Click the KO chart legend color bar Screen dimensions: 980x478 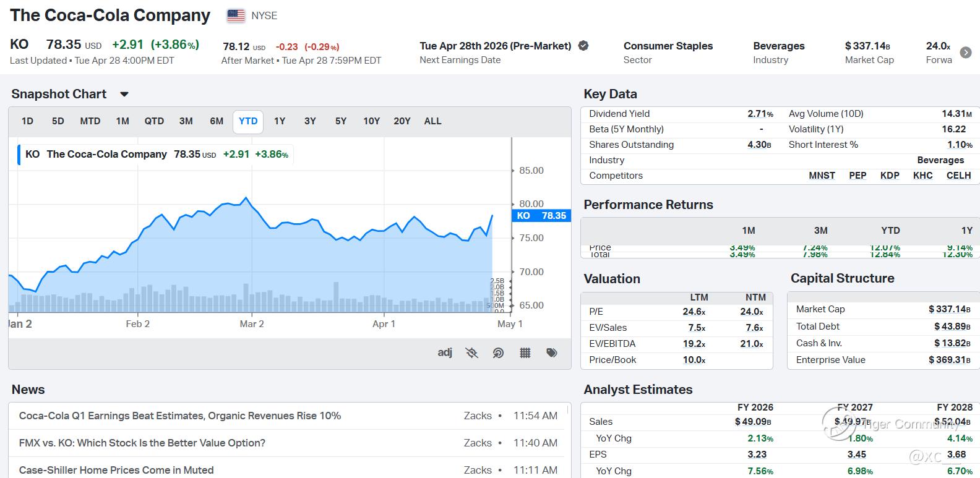click(x=19, y=154)
